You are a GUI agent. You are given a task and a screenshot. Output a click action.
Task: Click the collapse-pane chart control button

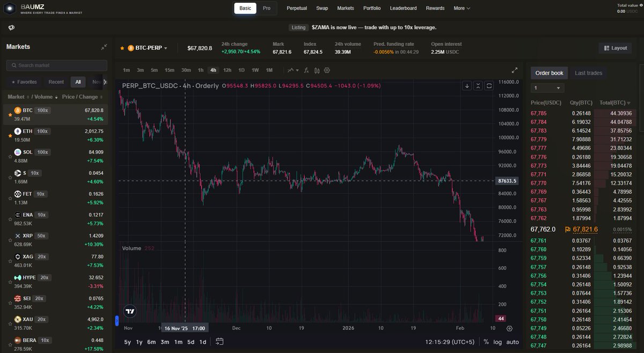478,86
